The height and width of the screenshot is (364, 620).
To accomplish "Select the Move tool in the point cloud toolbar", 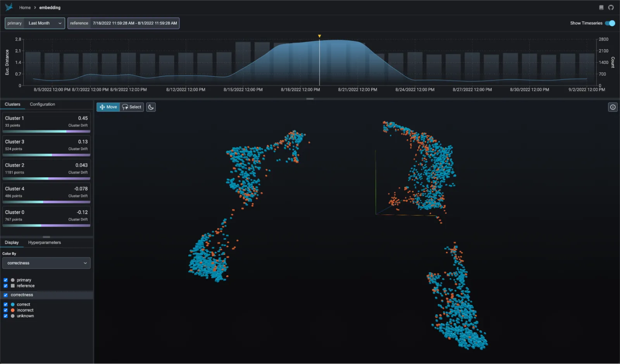I will tap(108, 107).
